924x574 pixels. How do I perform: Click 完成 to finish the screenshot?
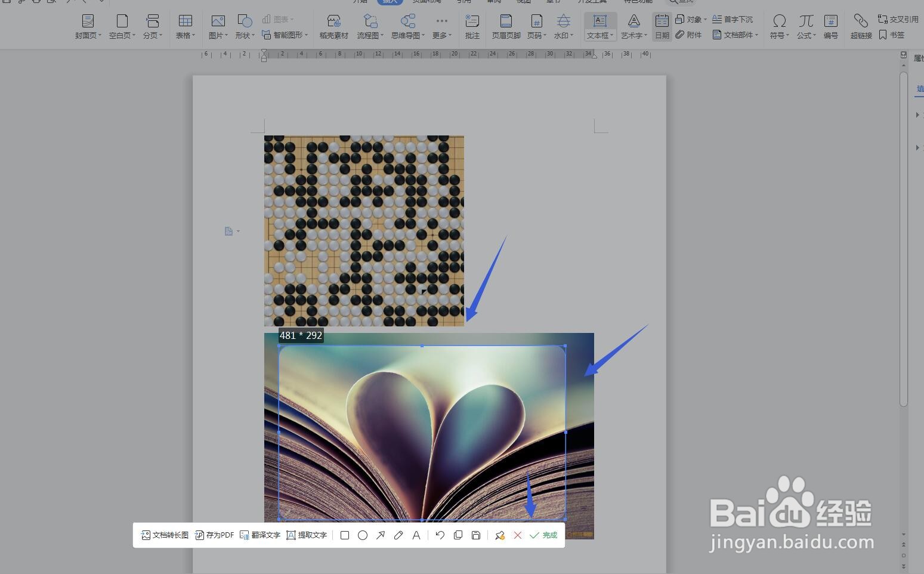click(x=543, y=535)
